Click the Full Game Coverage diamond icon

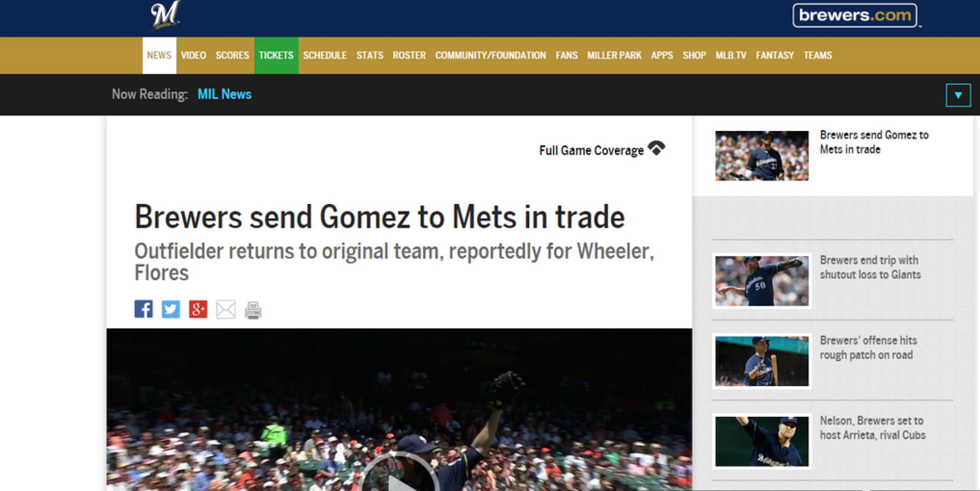pyautogui.click(x=656, y=148)
